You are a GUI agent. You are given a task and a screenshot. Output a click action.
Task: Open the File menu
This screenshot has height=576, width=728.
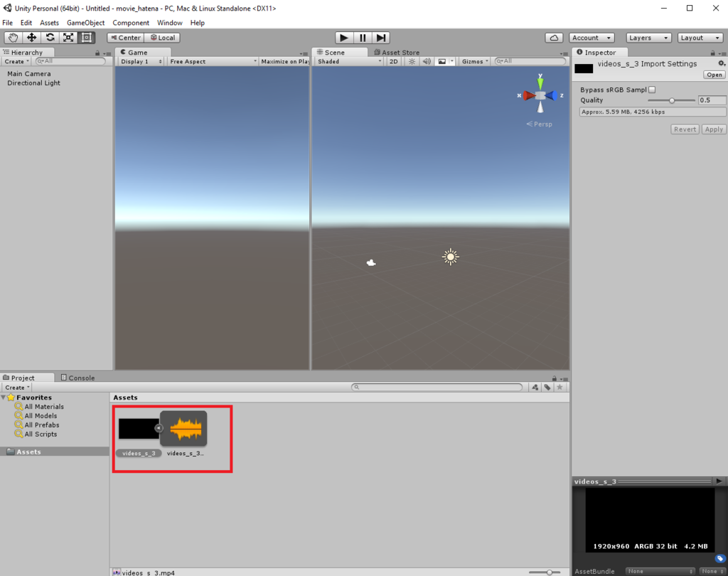[7, 23]
